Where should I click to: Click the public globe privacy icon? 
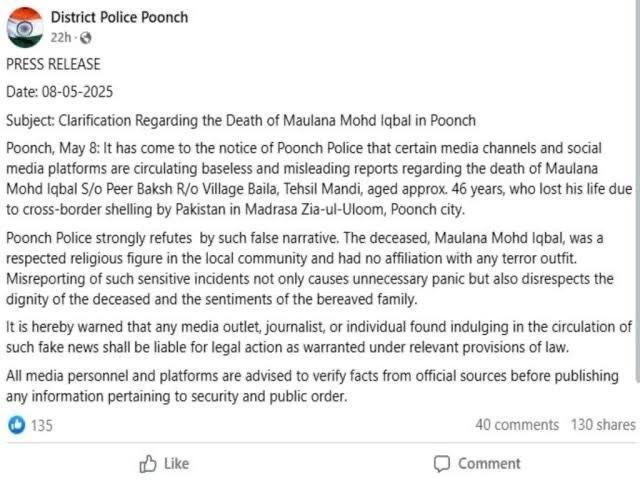[x=85, y=38]
